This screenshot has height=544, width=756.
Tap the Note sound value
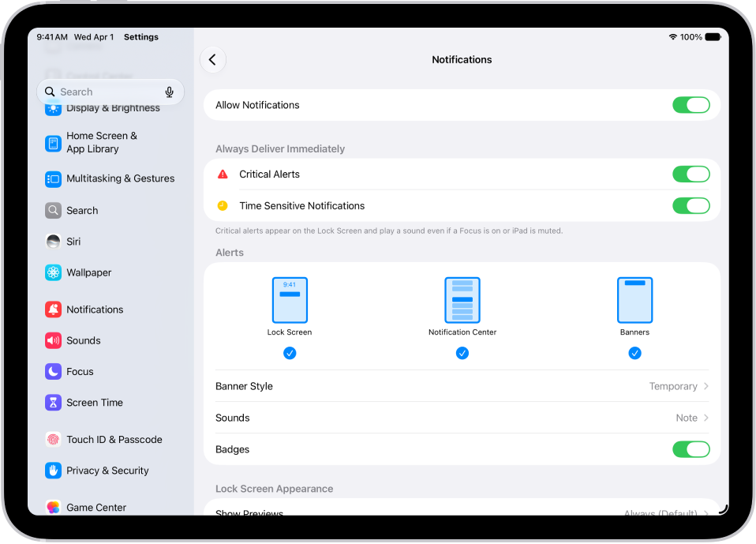coord(687,418)
